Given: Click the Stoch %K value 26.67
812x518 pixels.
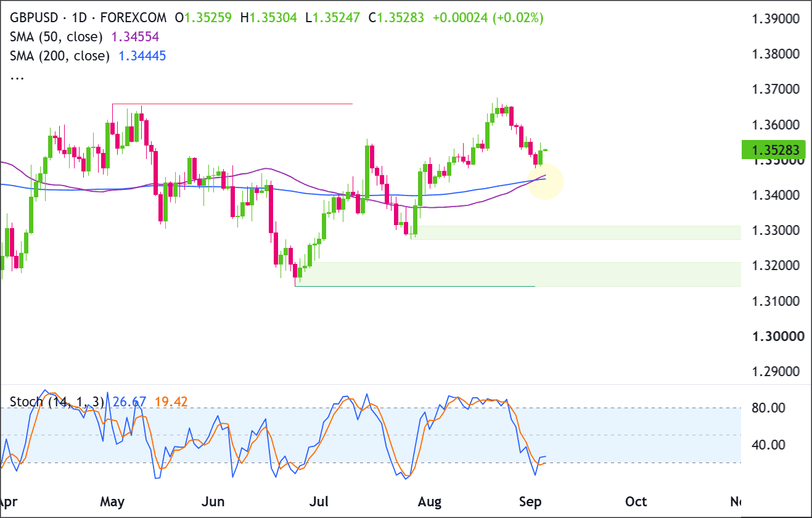Looking at the screenshot, I should [129, 402].
